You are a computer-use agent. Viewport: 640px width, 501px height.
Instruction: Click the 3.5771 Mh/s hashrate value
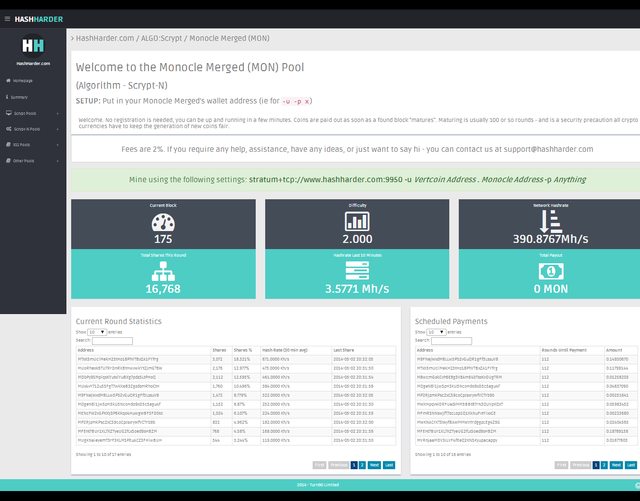point(357,289)
